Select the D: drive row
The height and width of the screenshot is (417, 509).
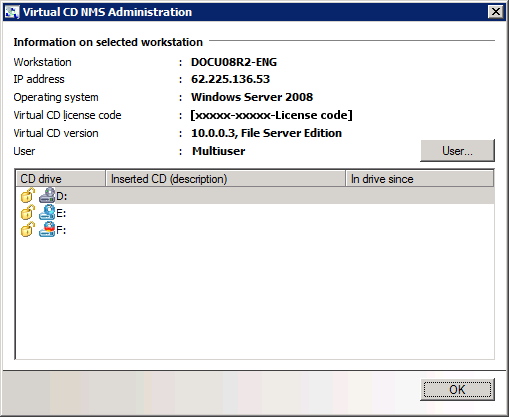coord(255,196)
